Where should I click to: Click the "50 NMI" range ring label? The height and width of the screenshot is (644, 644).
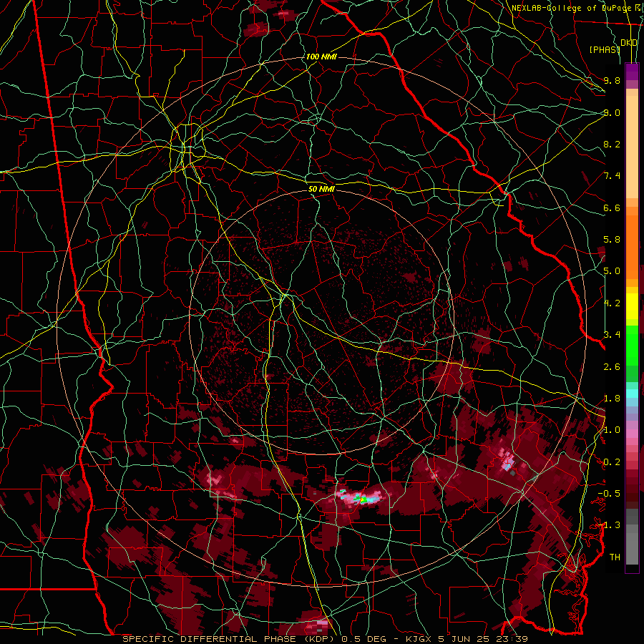click(321, 189)
